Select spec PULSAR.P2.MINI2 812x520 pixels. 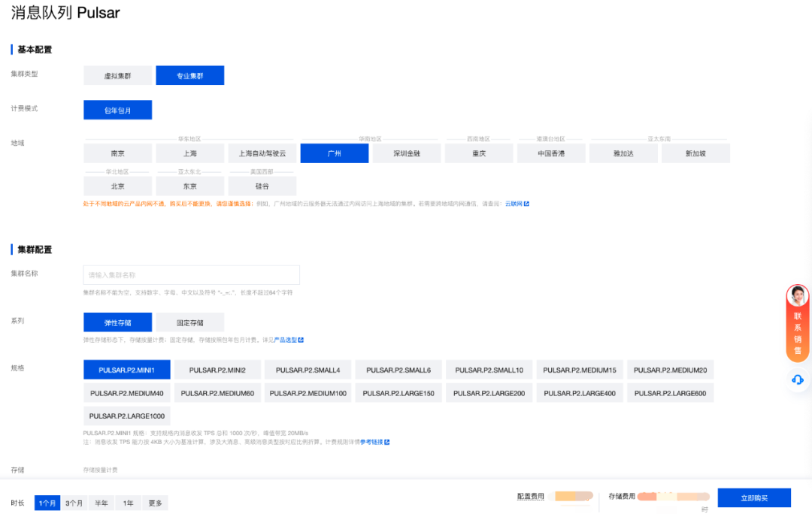(217, 370)
